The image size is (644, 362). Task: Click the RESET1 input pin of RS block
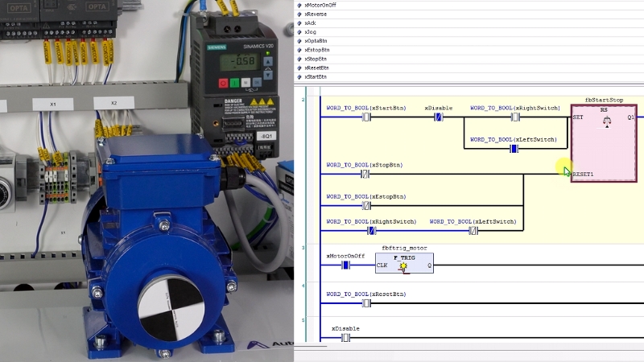point(583,175)
